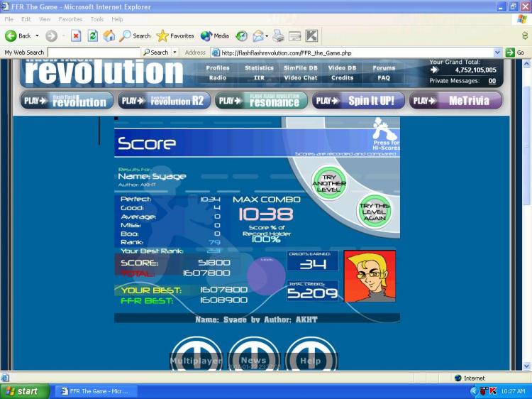Image resolution: width=532 pixels, height=399 pixels.
Task: Open the File menu
Action: tap(9, 19)
